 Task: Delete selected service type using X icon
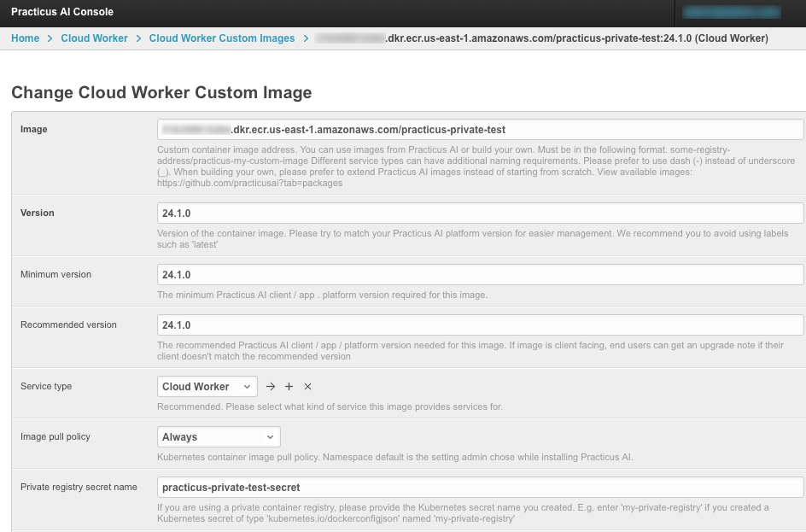(x=308, y=387)
